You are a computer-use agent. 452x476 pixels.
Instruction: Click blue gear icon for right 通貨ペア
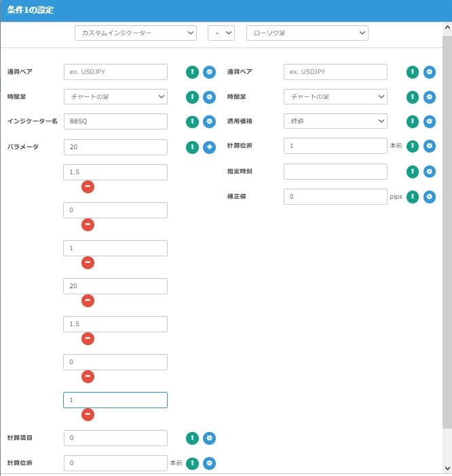click(430, 72)
